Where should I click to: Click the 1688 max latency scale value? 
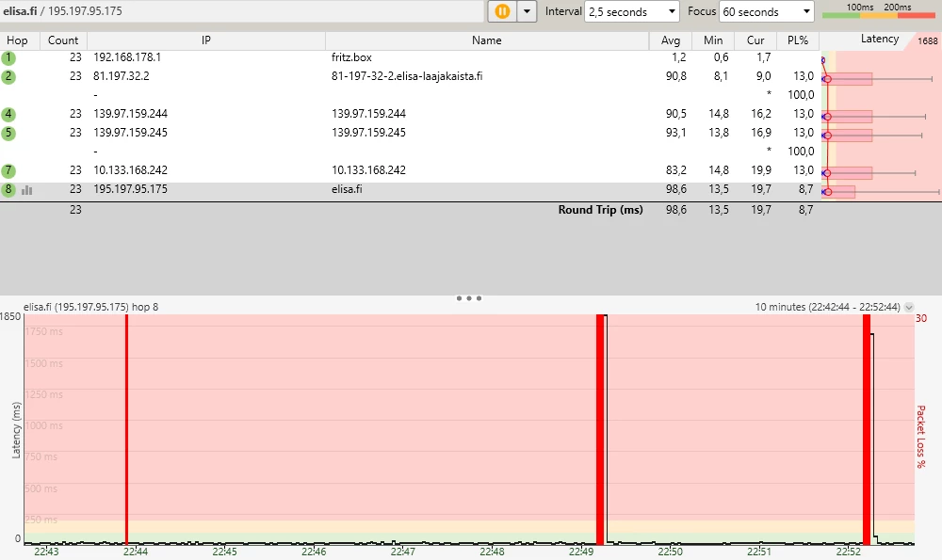[928, 40]
